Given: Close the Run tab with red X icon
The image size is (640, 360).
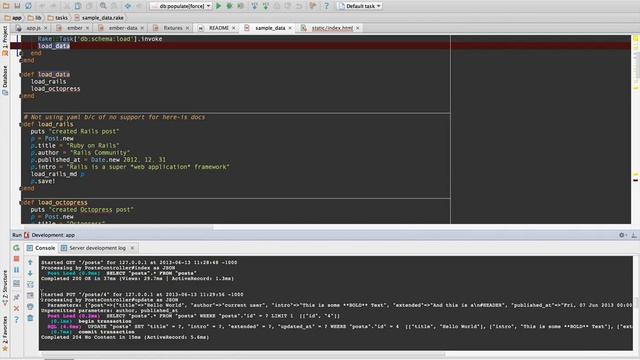Looking at the screenshot, I should coord(16,309).
